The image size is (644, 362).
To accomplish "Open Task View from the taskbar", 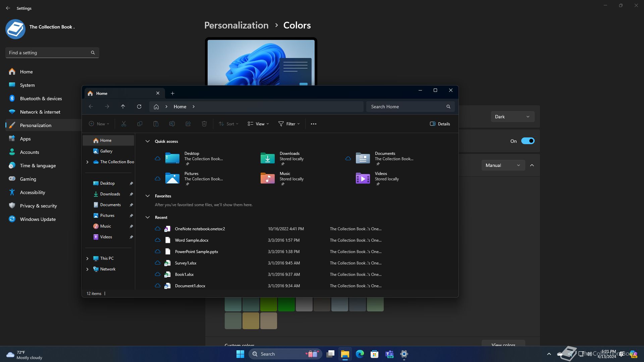I will tap(330, 354).
